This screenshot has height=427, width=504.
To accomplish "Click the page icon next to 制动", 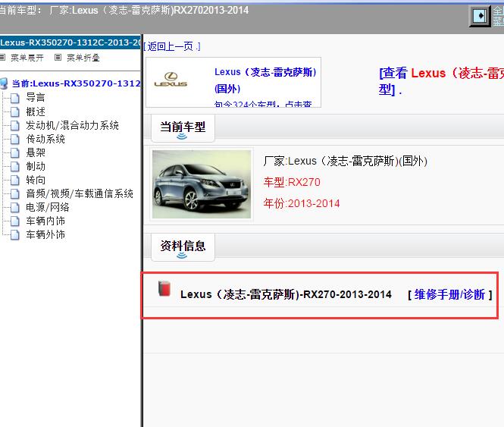I will coord(15,166).
